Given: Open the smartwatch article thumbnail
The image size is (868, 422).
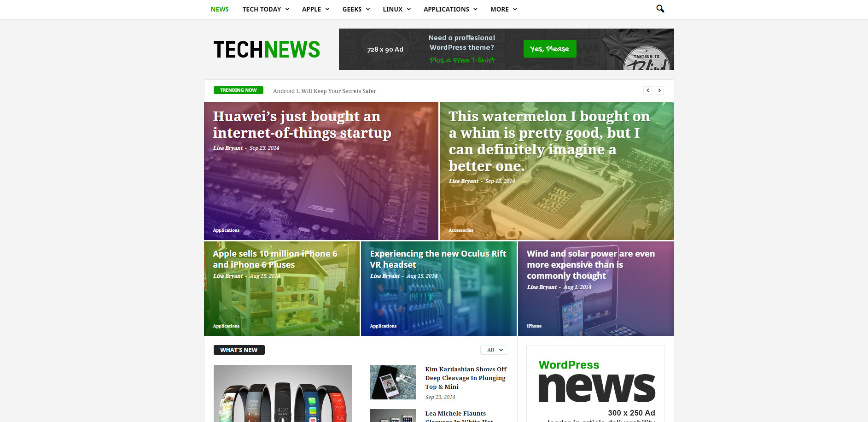Looking at the screenshot, I should click(x=283, y=393).
